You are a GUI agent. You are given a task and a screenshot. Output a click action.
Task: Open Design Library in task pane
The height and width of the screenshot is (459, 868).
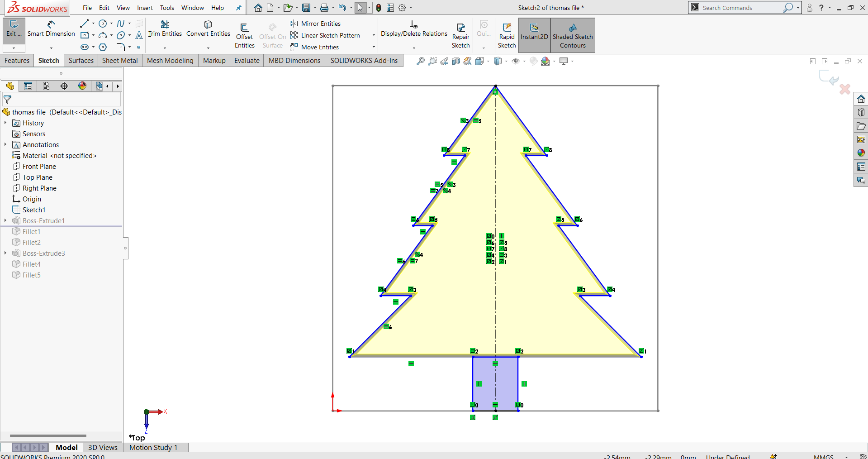tap(861, 112)
